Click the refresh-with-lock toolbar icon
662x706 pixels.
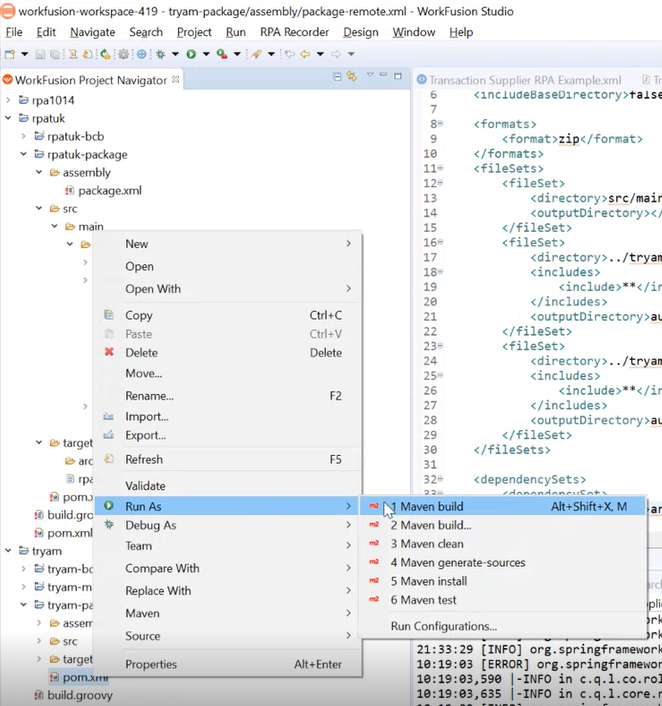(105, 54)
